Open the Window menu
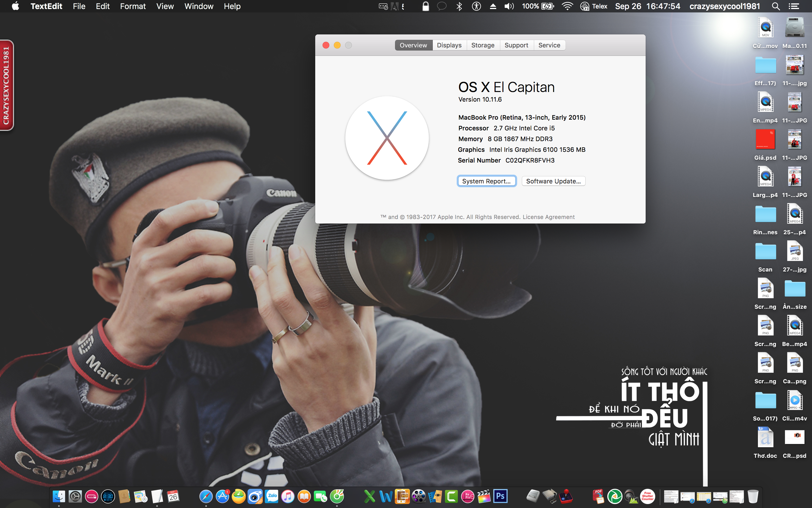 tap(199, 6)
